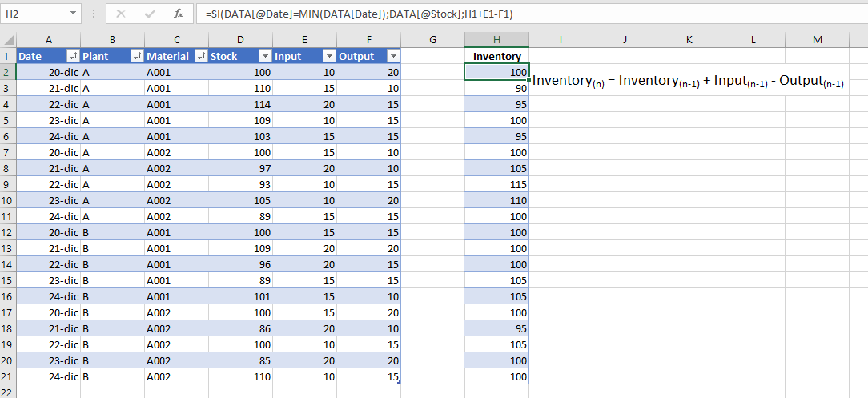Select column C header
Screen dimensions: 868x398
point(177,40)
